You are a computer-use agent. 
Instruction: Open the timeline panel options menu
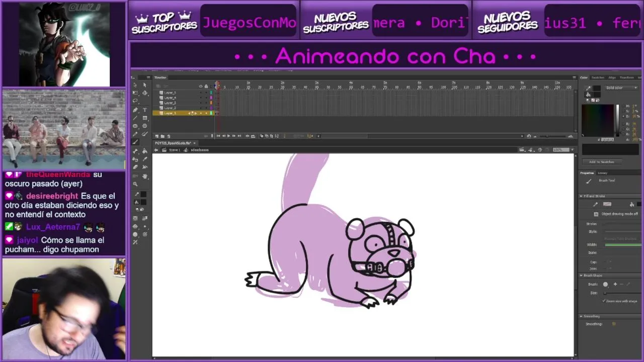tap(574, 77)
